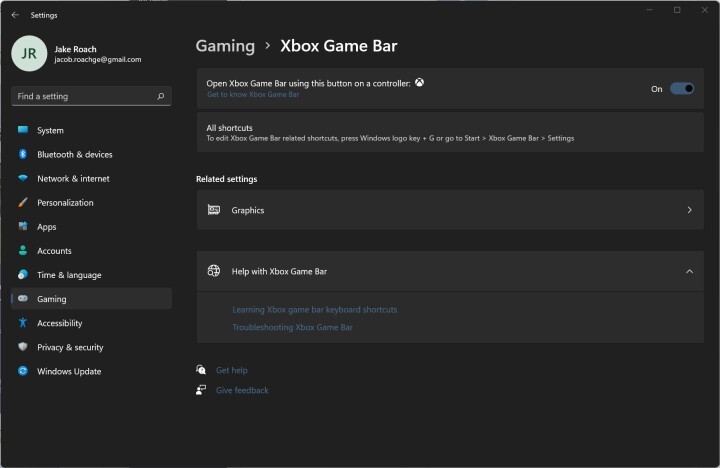Click the Apps icon in sidebar
The image size is (720, 468).
(x=23, y=226)
